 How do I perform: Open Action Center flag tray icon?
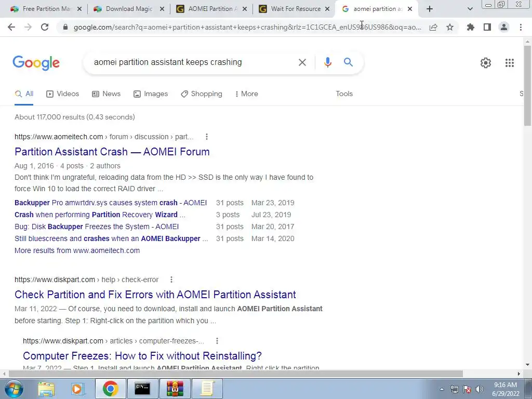pyautogui.click(x=467, y=389)
